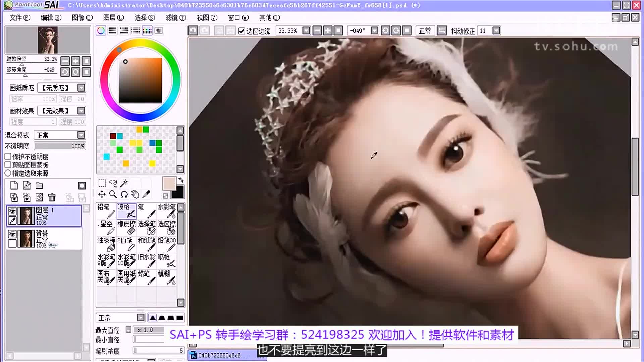644x362 pixels.
Task: Click zoom-in plus button near 缩放倍率
Action: coord(76,61)
